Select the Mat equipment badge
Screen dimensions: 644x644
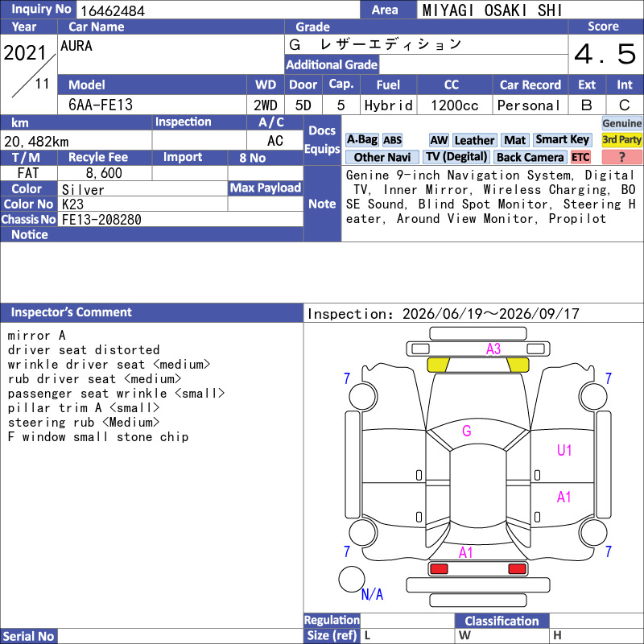click(514, 140)
